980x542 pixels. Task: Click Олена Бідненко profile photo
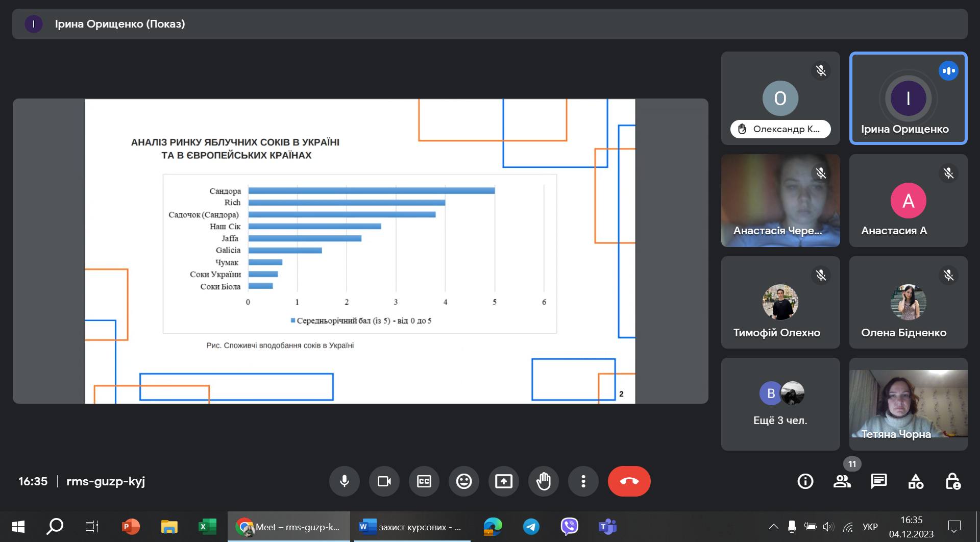(908, 302)
